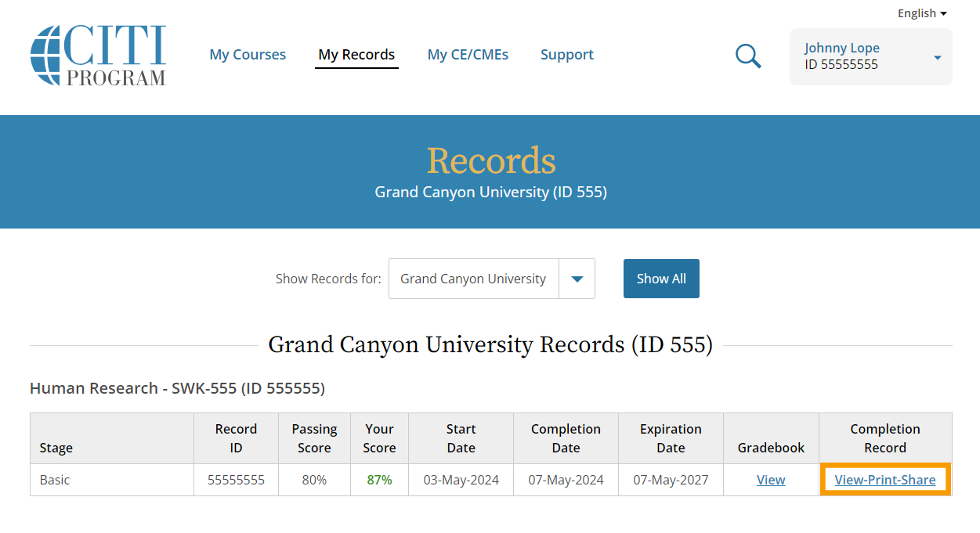Select the 87% score cell
The height and width of the screenshot is (533, 980).
(379, 480)
